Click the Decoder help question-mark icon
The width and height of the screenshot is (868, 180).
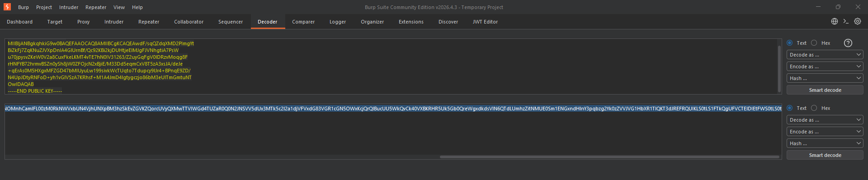848,43
